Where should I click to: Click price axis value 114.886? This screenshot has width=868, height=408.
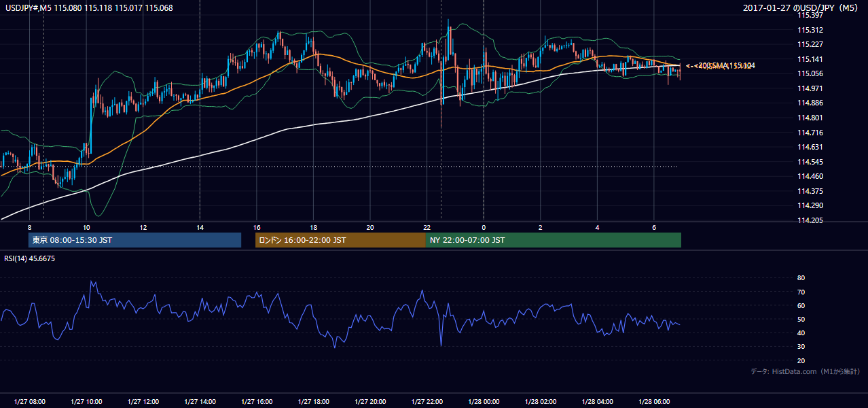[810, 103]
